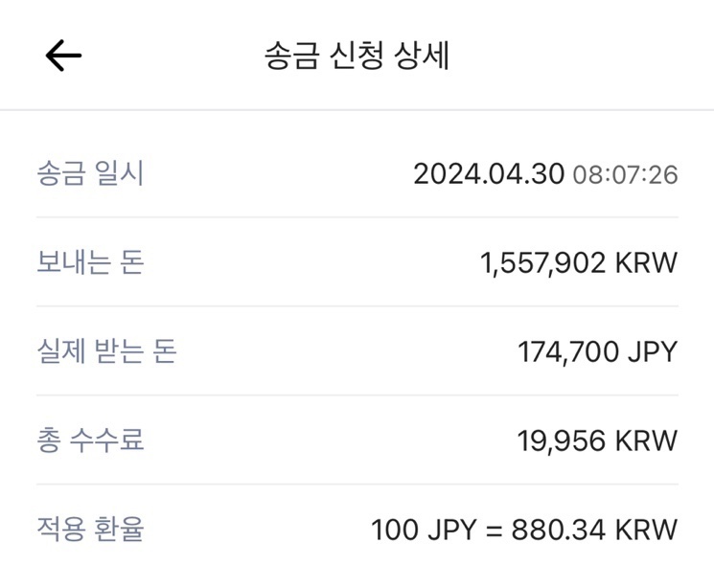Click the 100 JPY part of the rate
This screenshot has width=714, height=588.
tap(424, 530)
